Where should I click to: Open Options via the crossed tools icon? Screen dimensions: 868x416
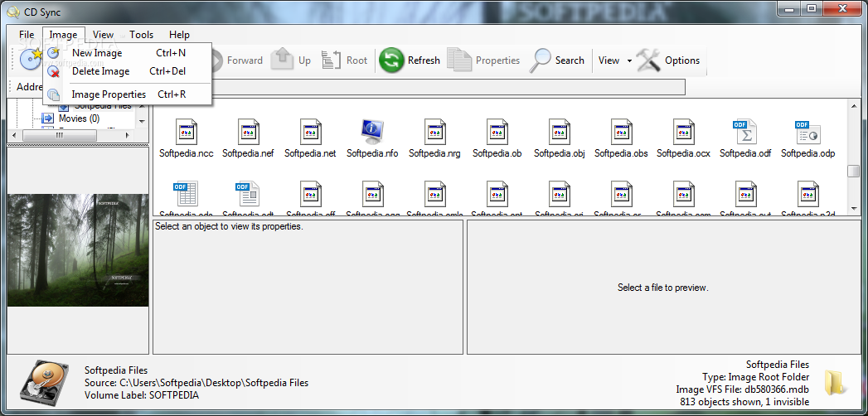648,60
